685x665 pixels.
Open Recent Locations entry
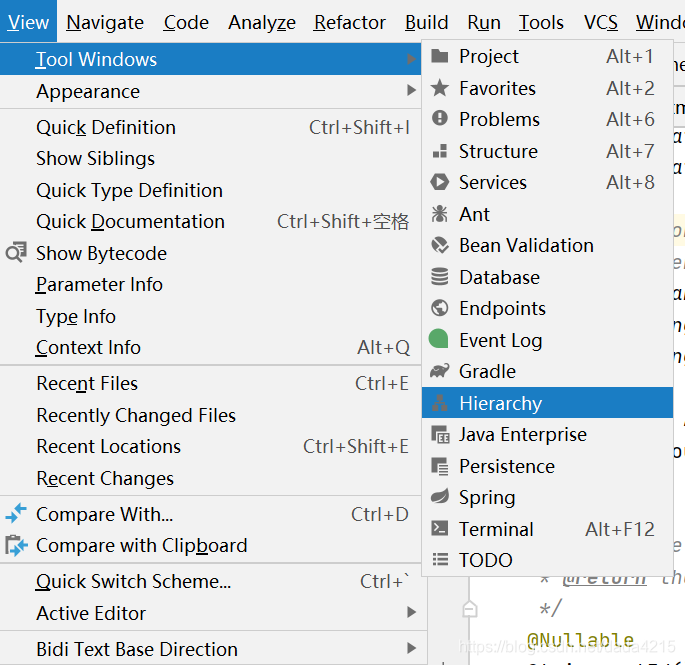210,446
